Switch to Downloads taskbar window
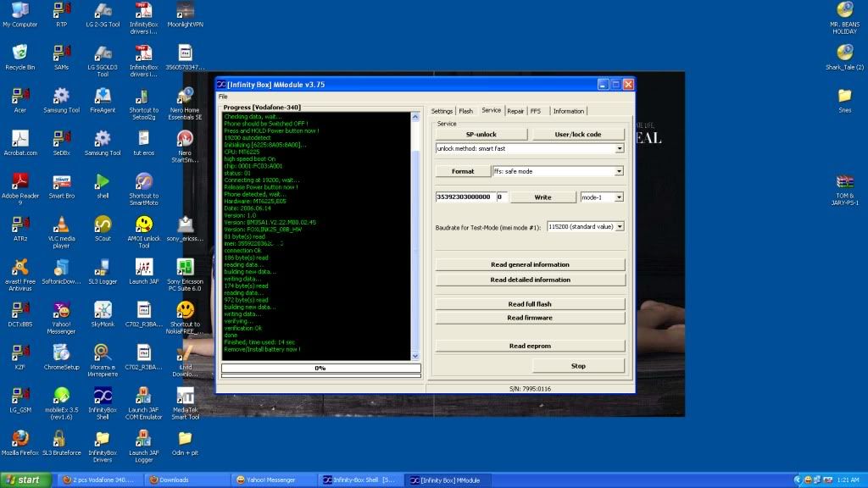This screenshot has height=488, width=868. click(x=186, y=480)
